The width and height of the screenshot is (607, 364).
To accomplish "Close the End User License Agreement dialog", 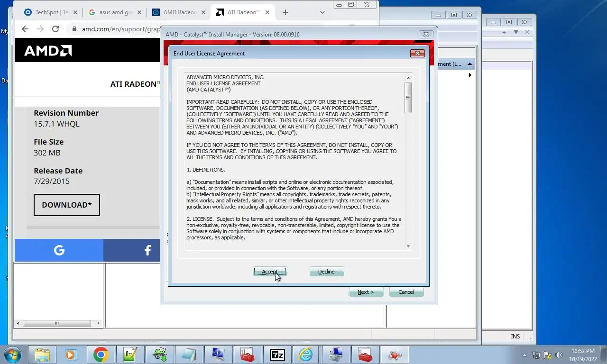I will 417,53.
